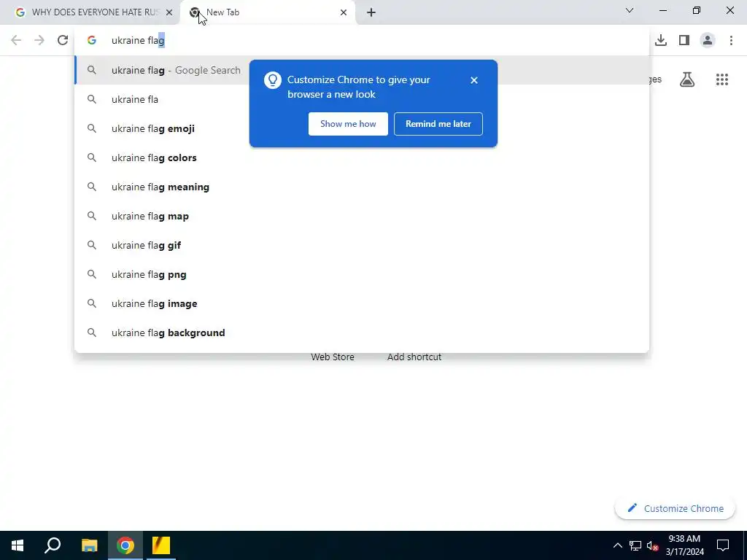
Task: Click the network tray icon
Action: [635, 545]
